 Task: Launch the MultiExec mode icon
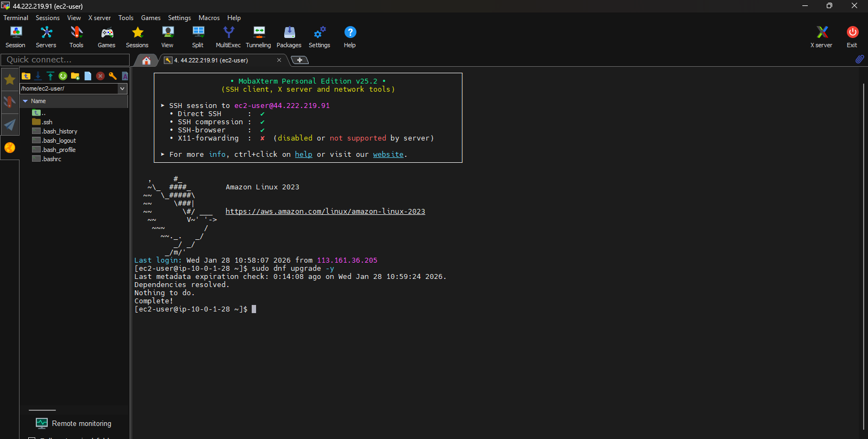coord(228,37)
